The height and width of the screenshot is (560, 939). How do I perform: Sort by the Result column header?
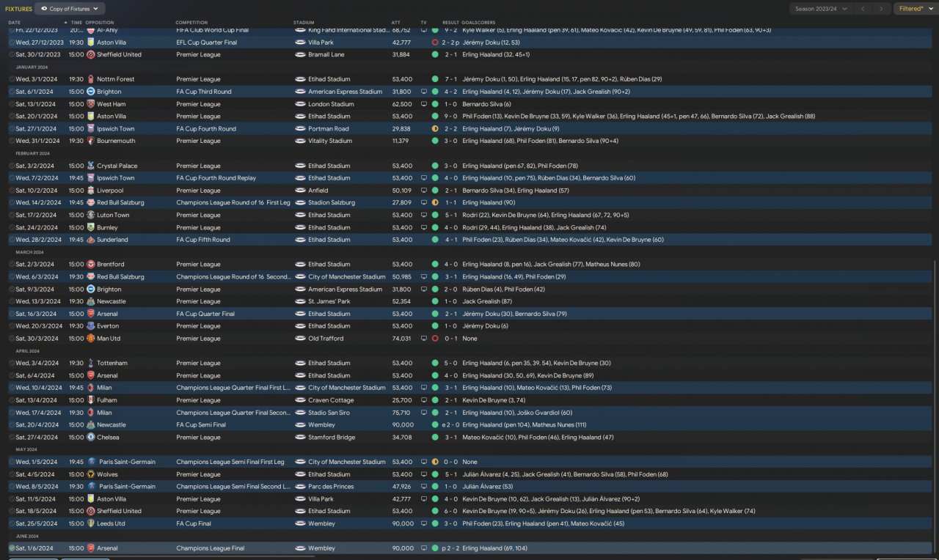[450, 23]
